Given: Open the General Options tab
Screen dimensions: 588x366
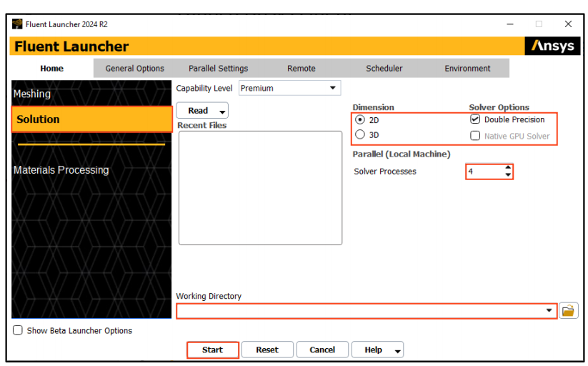Looking at the screenshot, I should [x=134, y=69].
